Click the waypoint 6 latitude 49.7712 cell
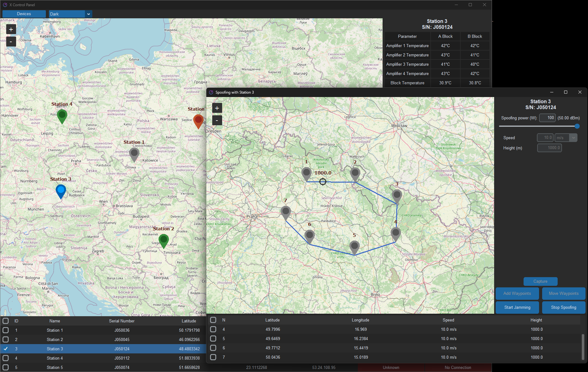 (273, 348)
